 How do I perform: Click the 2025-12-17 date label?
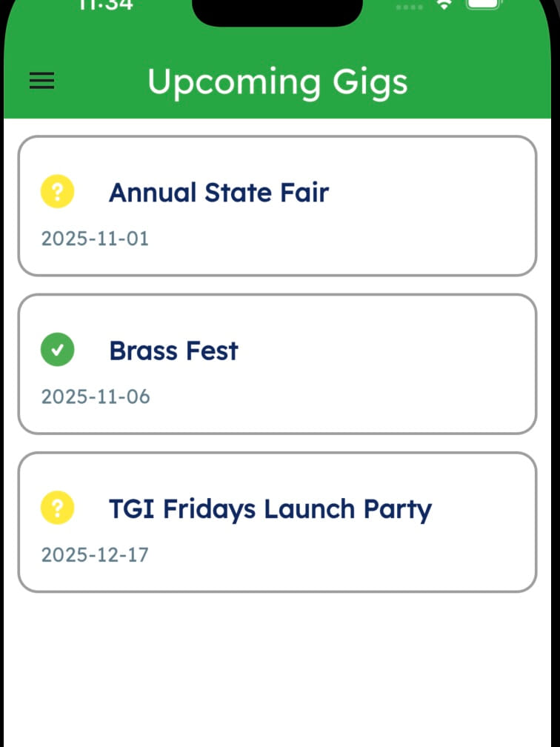coord(95,554)
